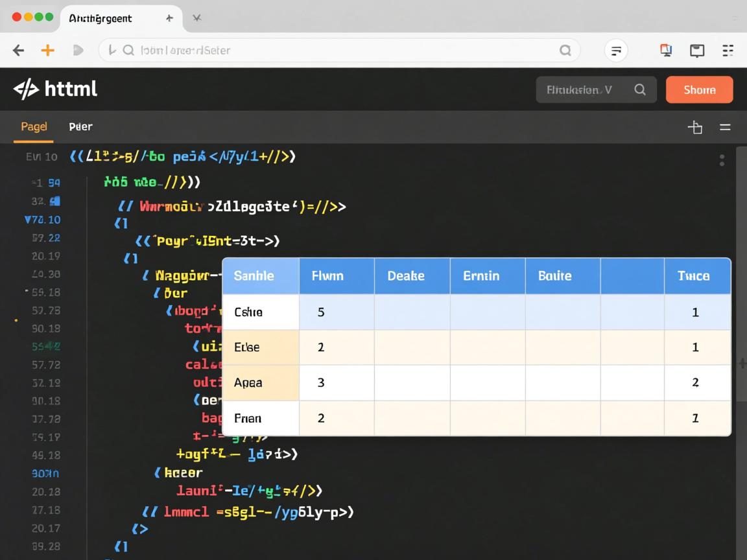
Task: Open new tab with plus button
Action: tap(169, 18)
